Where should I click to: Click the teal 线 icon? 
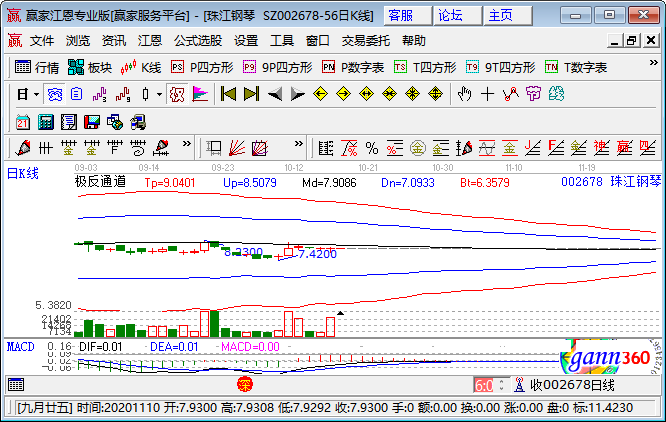[x=556, y=94]
